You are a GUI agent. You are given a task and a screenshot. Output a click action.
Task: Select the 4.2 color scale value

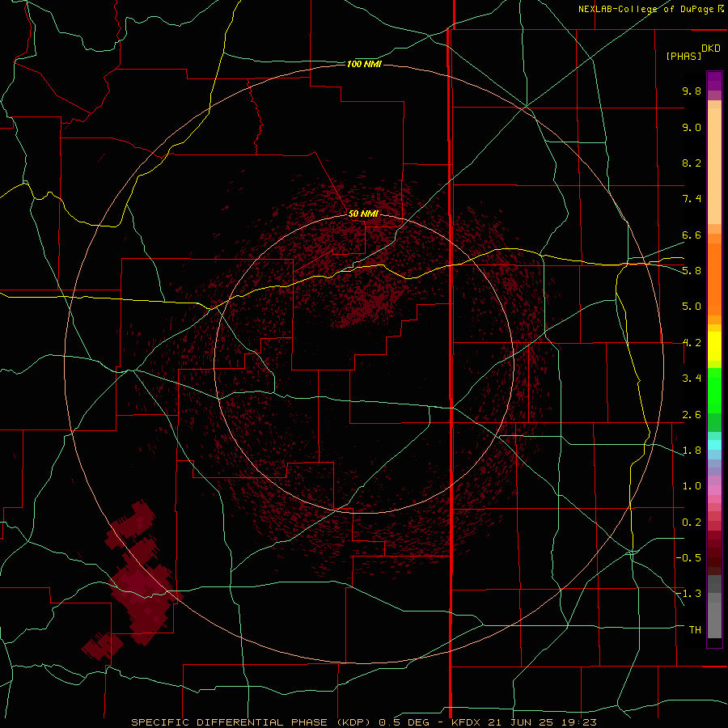692,343
